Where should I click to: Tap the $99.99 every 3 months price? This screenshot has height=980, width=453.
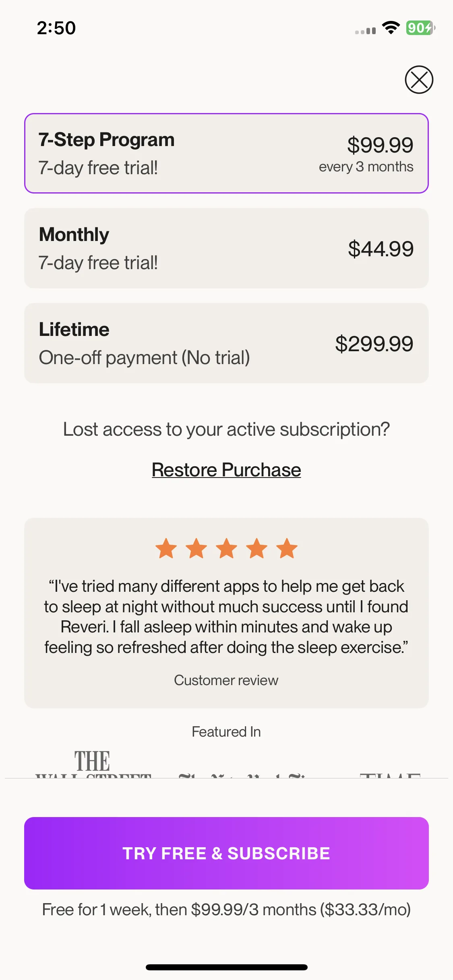click(x=366, y=154)
